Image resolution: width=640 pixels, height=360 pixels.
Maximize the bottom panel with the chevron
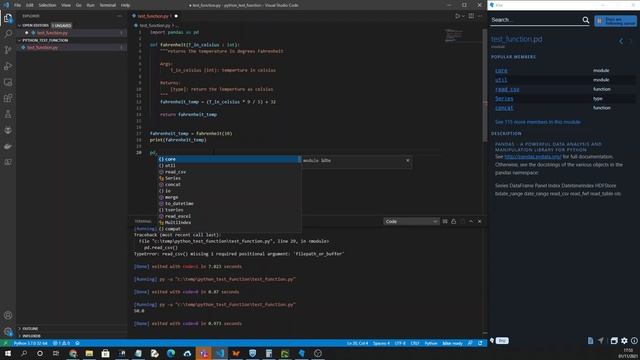[471, 221]
